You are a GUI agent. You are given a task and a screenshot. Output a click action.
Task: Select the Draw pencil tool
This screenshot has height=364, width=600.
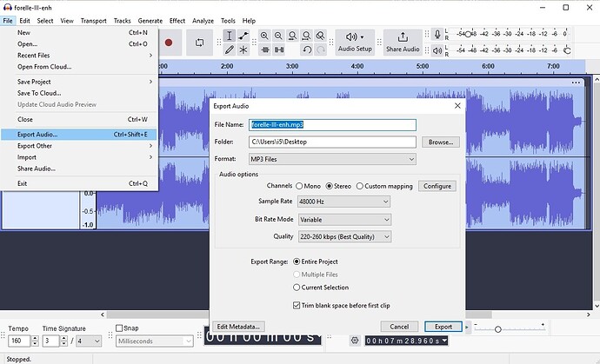click(x=229, y=50)
